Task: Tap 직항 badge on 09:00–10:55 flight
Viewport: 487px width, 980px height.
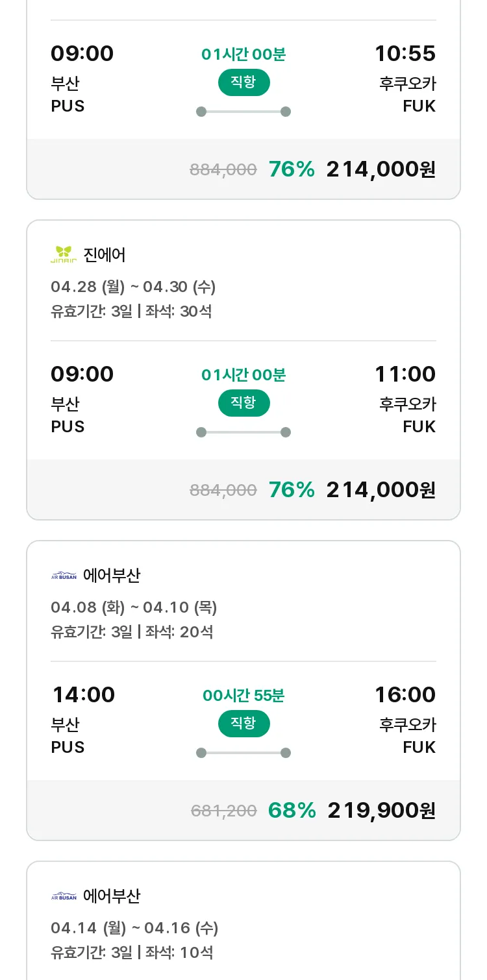Action: pos(243,82)
